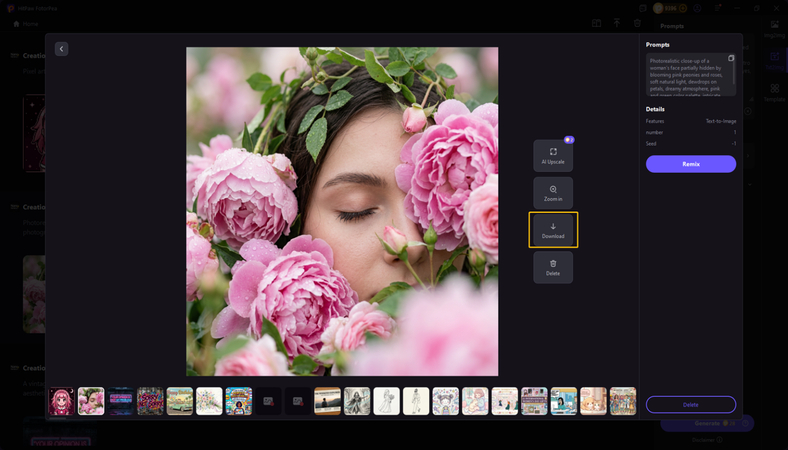Go back with the left arrow button
The height and width of the screenshot is (450, 788).
61,49
